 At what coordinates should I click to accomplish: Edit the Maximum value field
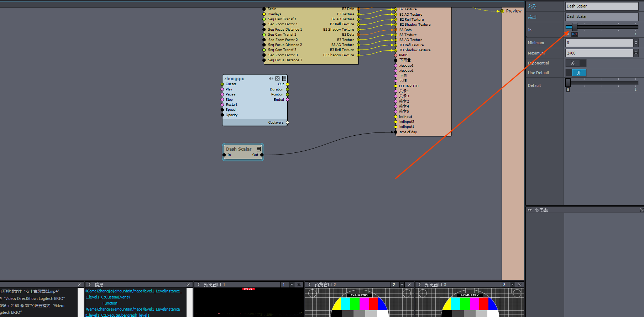pyautogui.click(x=600, y=53)
